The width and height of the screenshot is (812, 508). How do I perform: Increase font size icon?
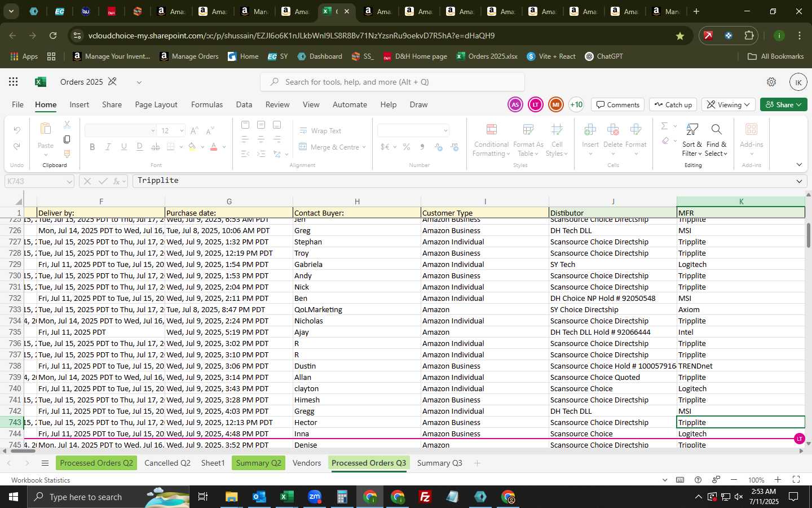pyautogui.click(x=194, y=130)
